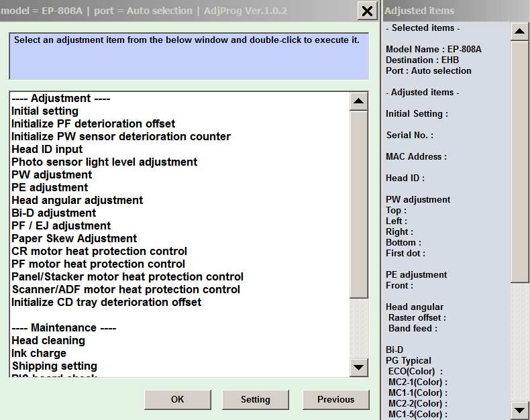The height and width of the screenshot is (420, 530).
Task: Click 'Front :' under PE adjustment
Action: [x=400, y=286]
